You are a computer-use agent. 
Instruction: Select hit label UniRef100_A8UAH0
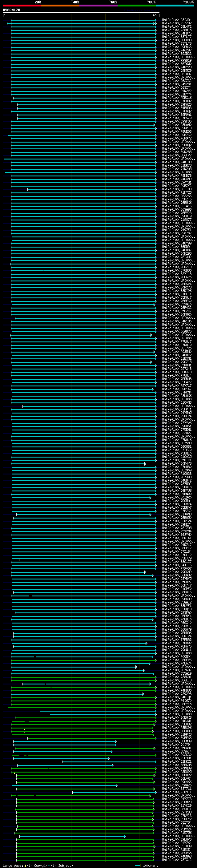click(176, 125)
